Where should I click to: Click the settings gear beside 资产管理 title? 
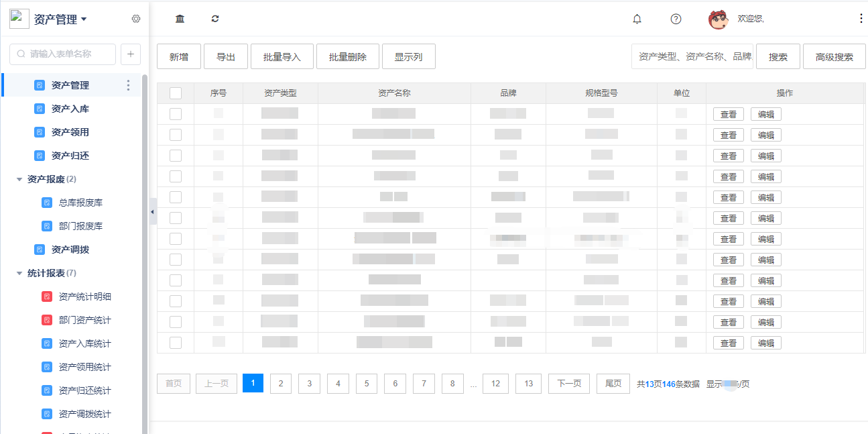pyautogui.click(x=136, y=19)
